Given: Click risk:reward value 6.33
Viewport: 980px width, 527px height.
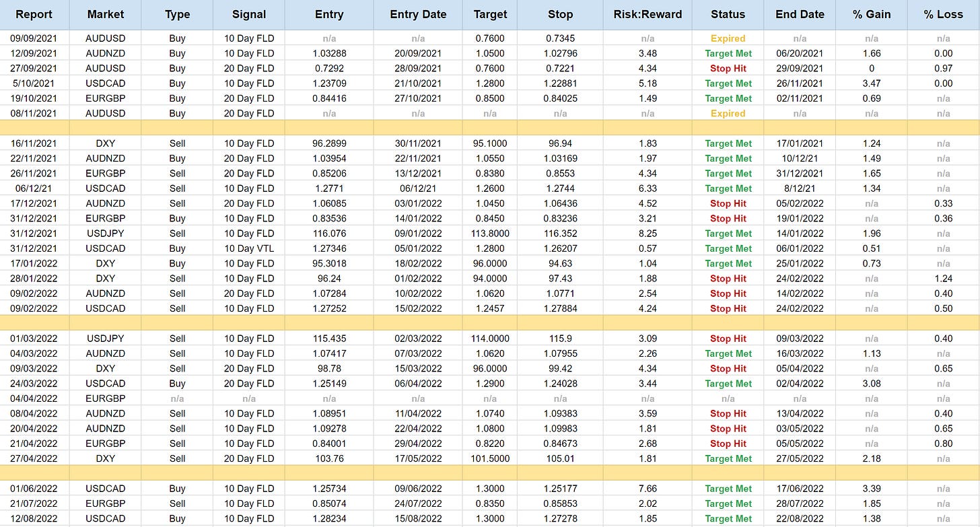Looking at the screenshot, I should [x=647, y=188].
